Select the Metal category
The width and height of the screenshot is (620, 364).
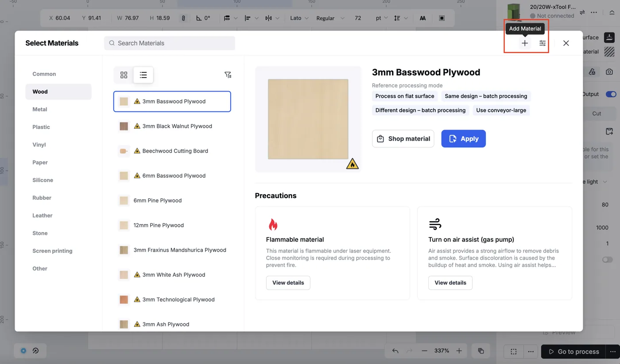point(58,109)
